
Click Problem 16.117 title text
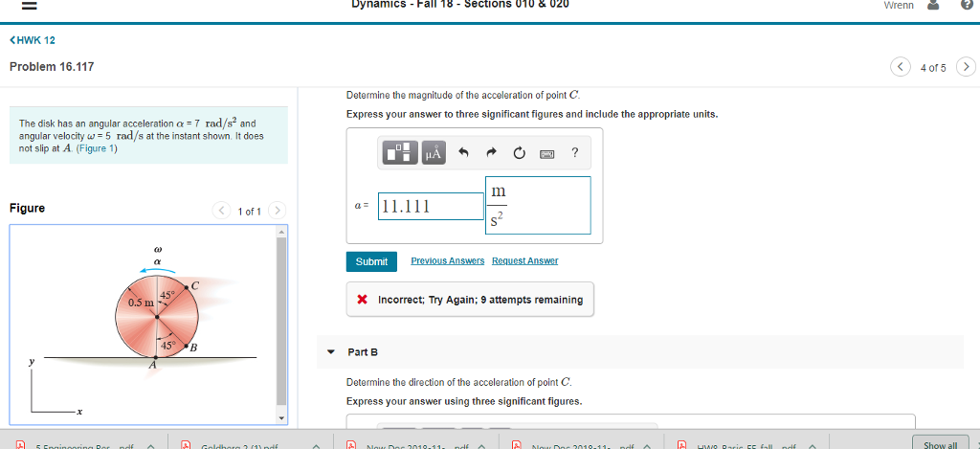pyautogui.click(x=52, y=66)
